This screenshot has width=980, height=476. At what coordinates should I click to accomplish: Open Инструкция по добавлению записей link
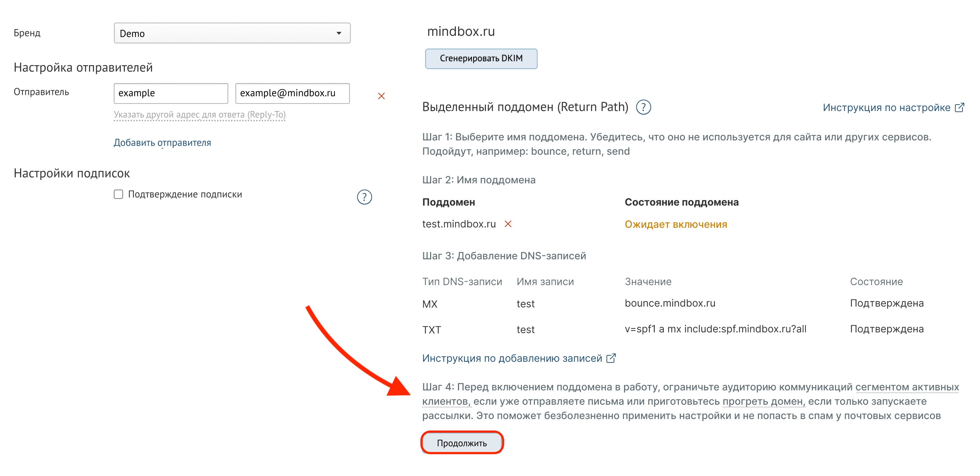pyautogui.click(x=512, y=358)
